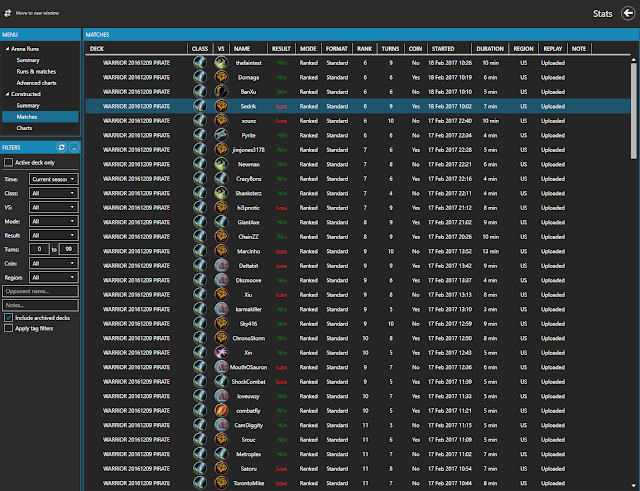The width and height of the screenshot is (640, 491).
Task: Click opponent class icon in MouthOSauron row
Action: coord(221,367)
